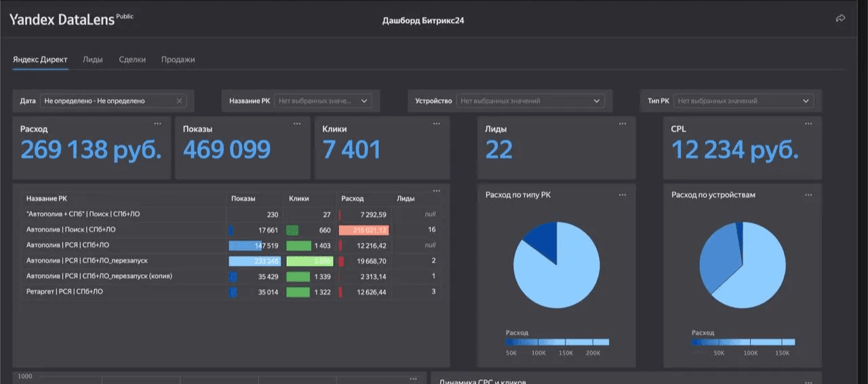Select row Автополив | РСЯ | СПб+ЛО_перезапуск (копия)
Image resolution: width=868 pixels, height=384 pixels.
[x=231, y=276]
